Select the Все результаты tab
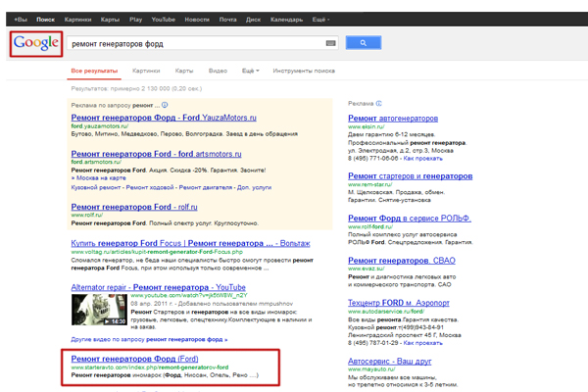The image size is (588, 392). (x=94, y=71)
